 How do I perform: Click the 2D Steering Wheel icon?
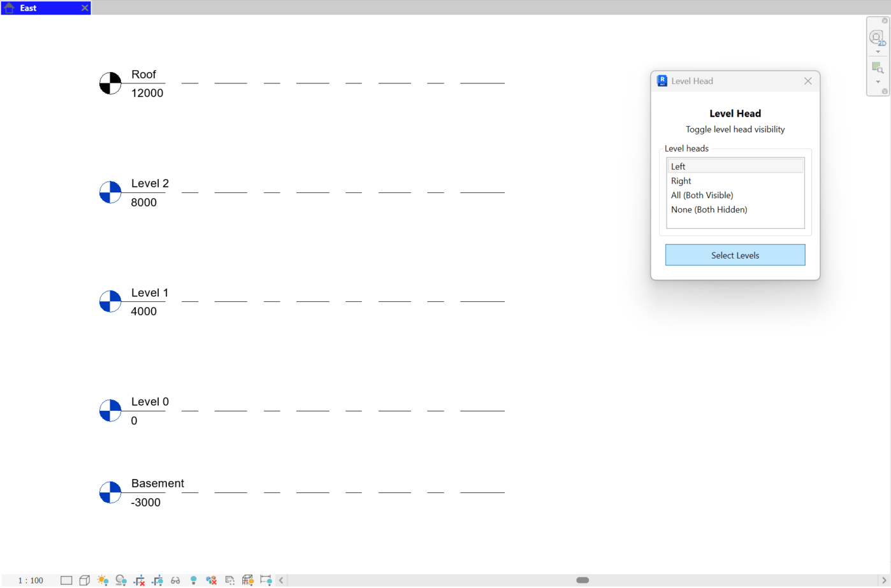point(878,38)
